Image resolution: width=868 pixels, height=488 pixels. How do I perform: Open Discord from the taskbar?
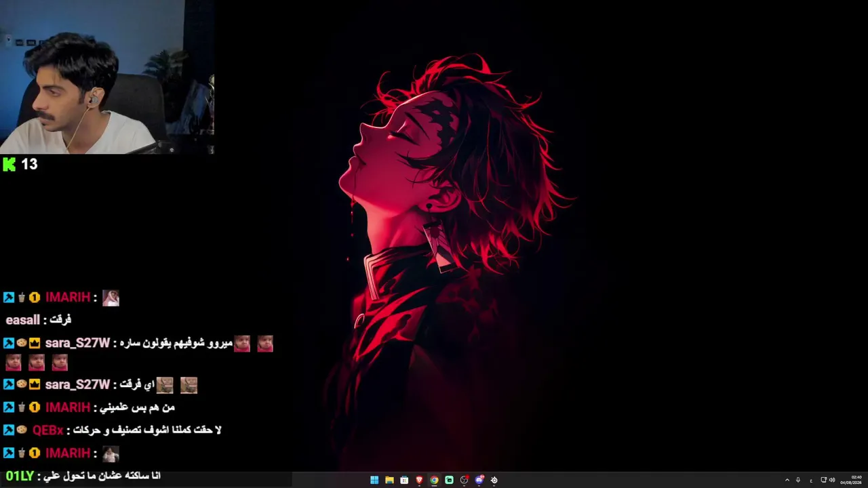[479, 480]
